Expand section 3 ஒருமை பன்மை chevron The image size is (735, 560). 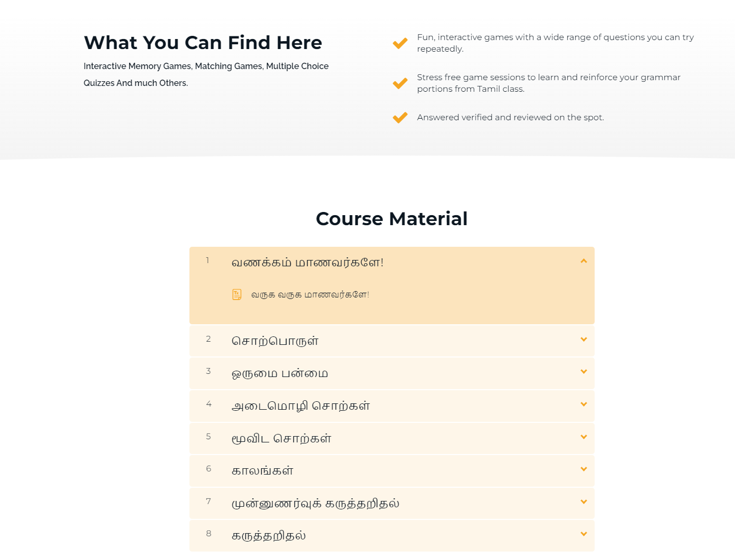pos(584,372)
